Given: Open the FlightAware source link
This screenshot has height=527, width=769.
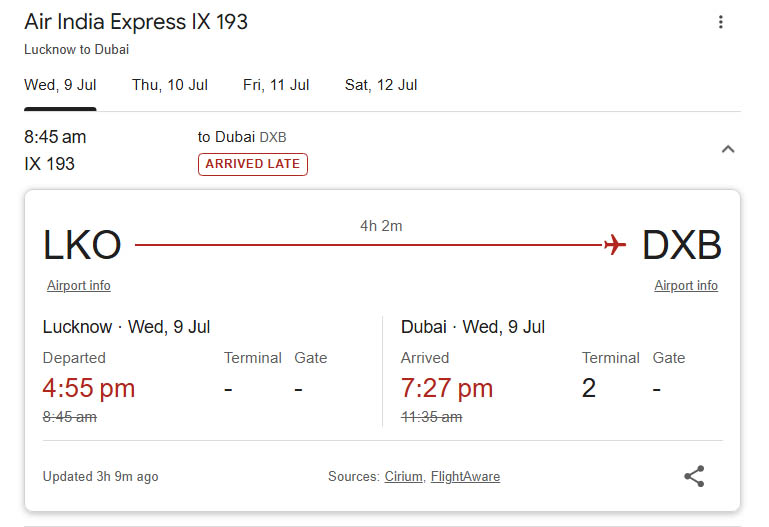Looking at the screenshot, I should tap(465, 477).
